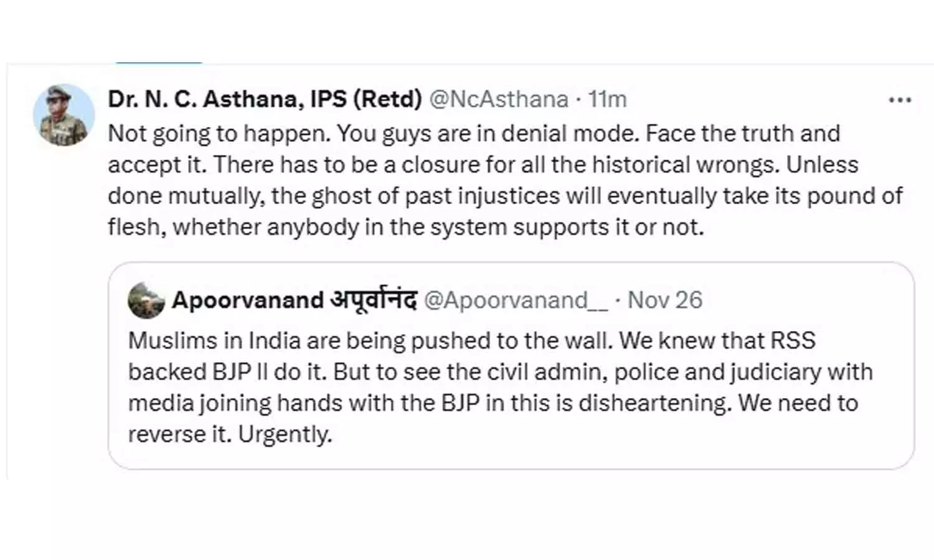Image resolution: width=934 pixels, height=560 pixels.
Task: Click the @NcAsthana handle
Action: click(499, 100)
